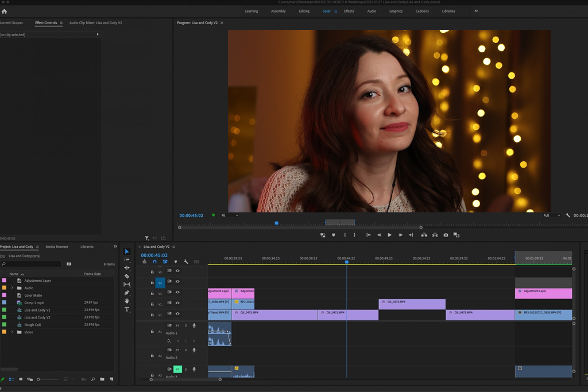Click Go to Out point button
Screen dimensions: 588x392
(x=411, y=235)
